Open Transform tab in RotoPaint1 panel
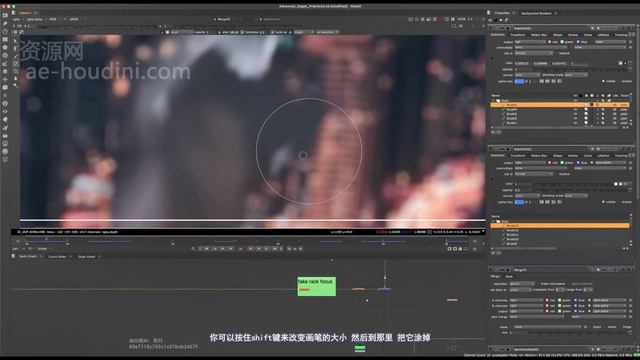 point(518,35)
